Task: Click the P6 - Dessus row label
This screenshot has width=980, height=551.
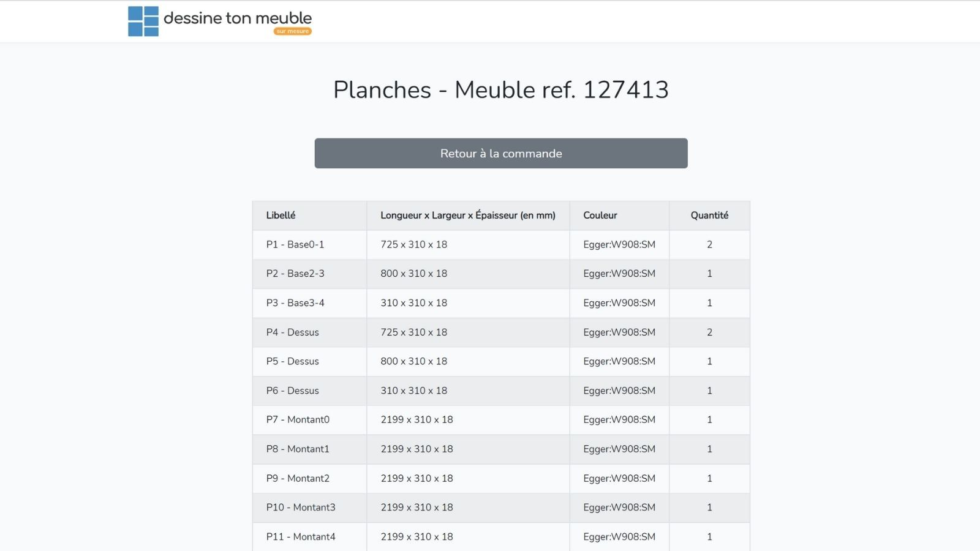Action: coord(292,391)
